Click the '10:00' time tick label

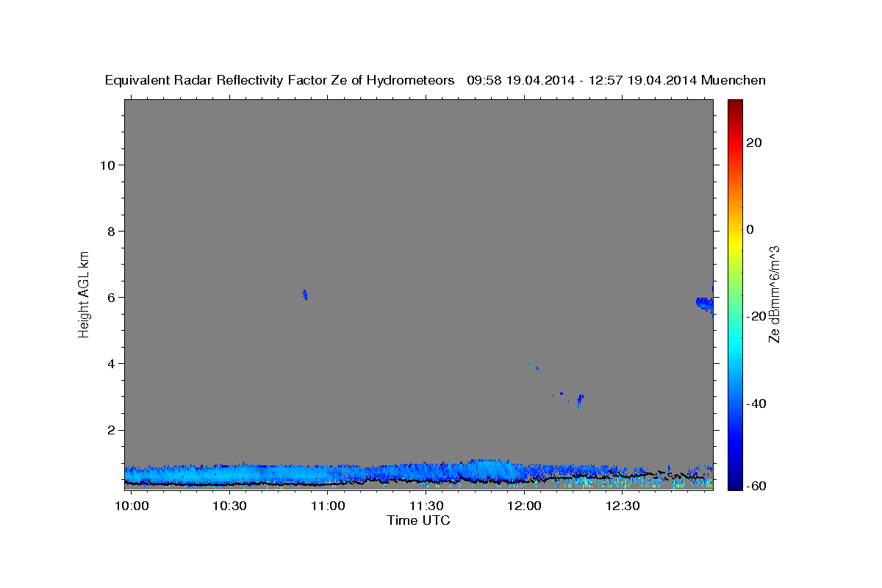pos(133,506)
